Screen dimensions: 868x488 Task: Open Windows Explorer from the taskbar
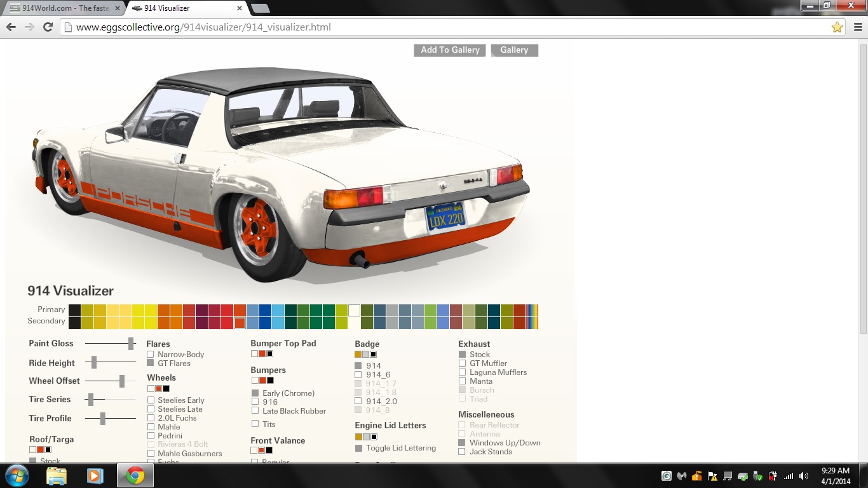point(56,475)
